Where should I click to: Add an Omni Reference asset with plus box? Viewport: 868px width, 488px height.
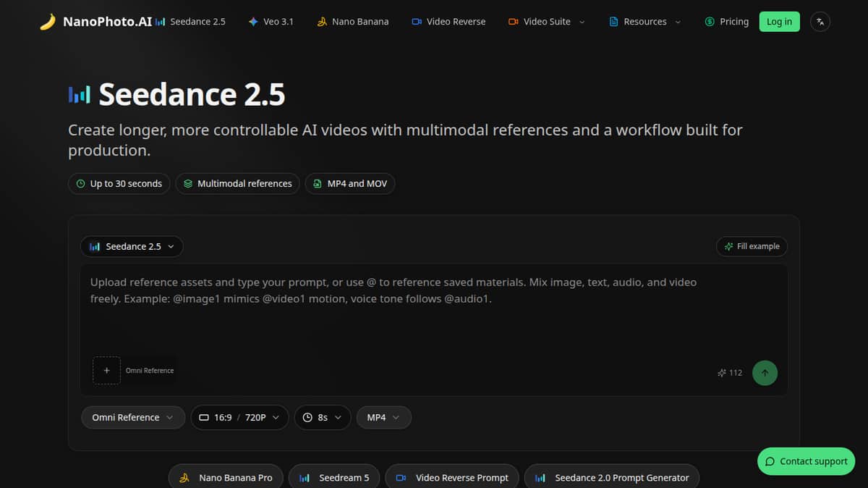click(106, 370)
